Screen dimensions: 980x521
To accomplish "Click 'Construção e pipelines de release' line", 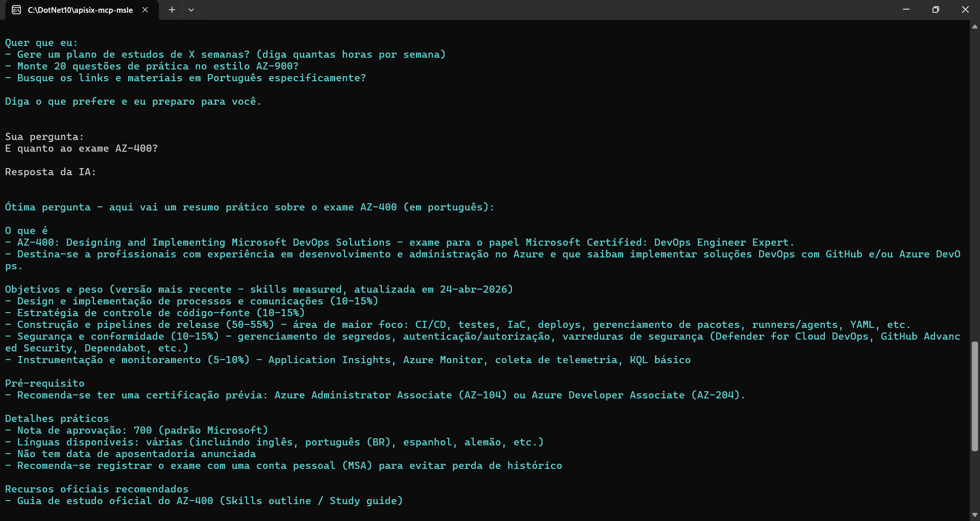I will point(458,325).
